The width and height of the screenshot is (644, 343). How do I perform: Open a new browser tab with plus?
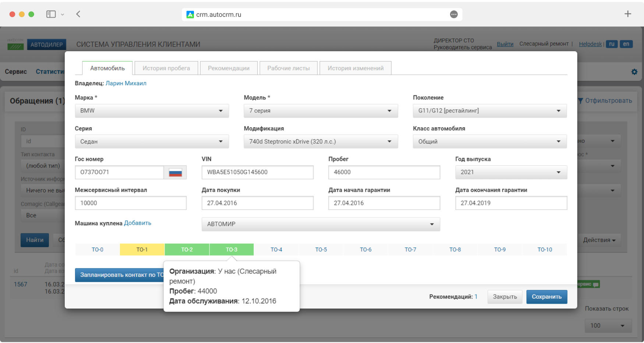coord(628,14)
